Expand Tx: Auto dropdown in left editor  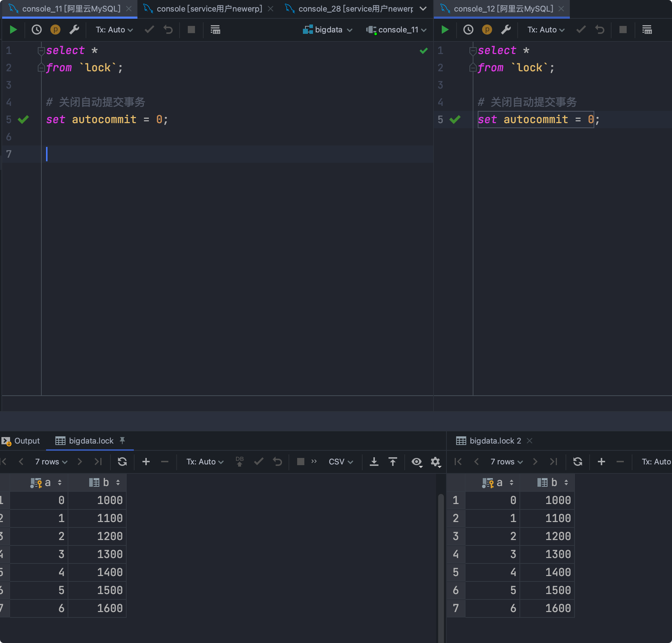pyautogui.click(x=114, y=30)
